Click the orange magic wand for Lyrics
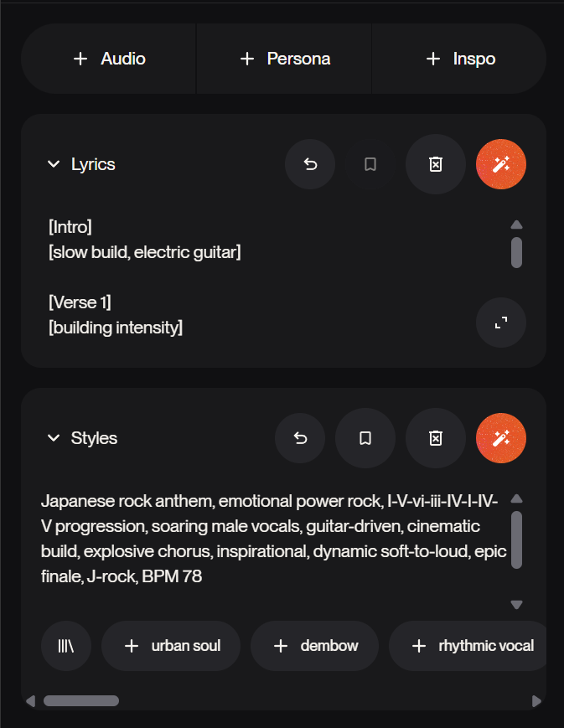564x728 pixels. pos(501,164)
